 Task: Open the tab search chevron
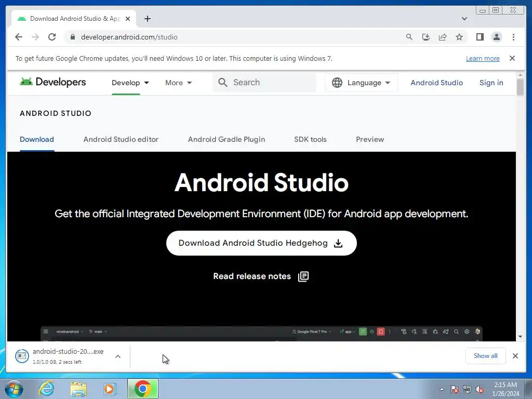(464, 19)
